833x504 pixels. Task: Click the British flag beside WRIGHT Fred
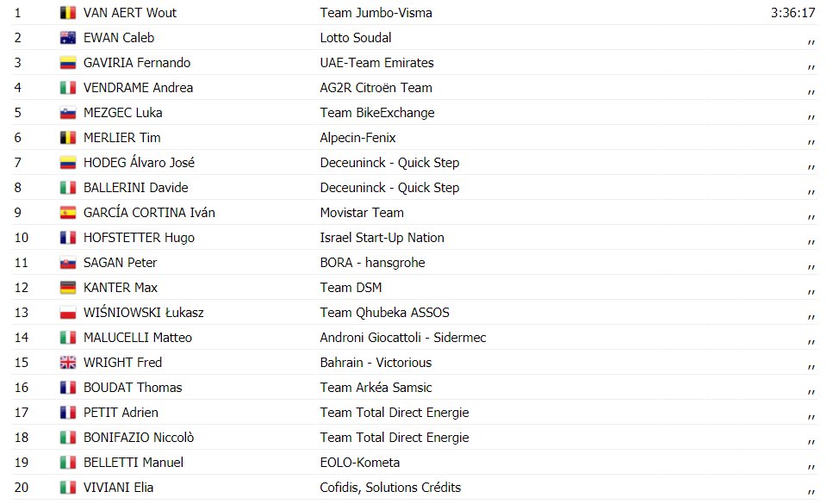67,362
